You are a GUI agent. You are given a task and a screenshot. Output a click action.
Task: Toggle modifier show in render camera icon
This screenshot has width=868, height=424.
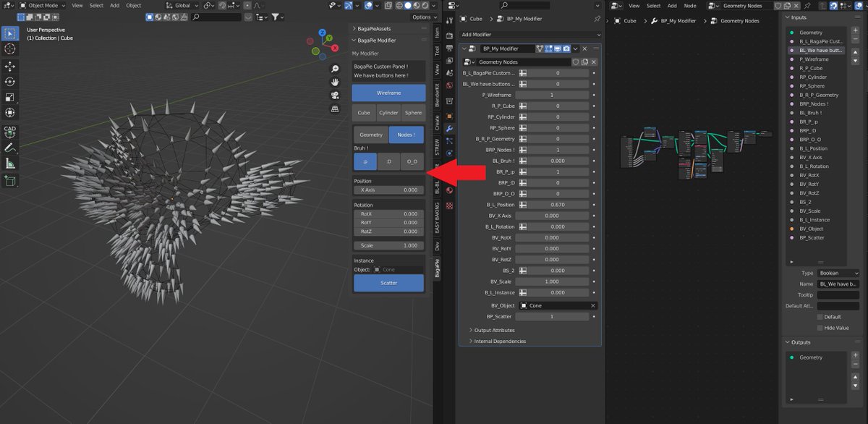566,48
